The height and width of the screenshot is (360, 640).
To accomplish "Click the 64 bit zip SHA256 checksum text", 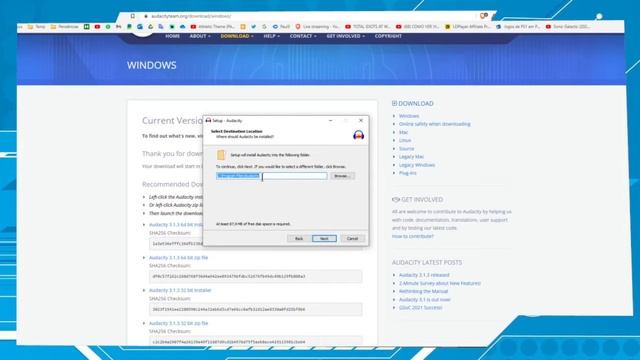I will click(229, 276).
